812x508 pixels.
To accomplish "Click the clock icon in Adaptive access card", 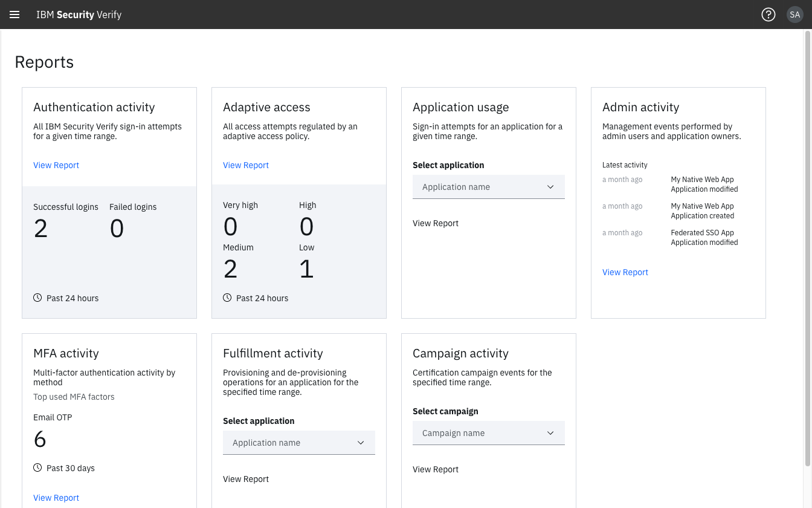I will pyautogui.click(x=227, y=298).
